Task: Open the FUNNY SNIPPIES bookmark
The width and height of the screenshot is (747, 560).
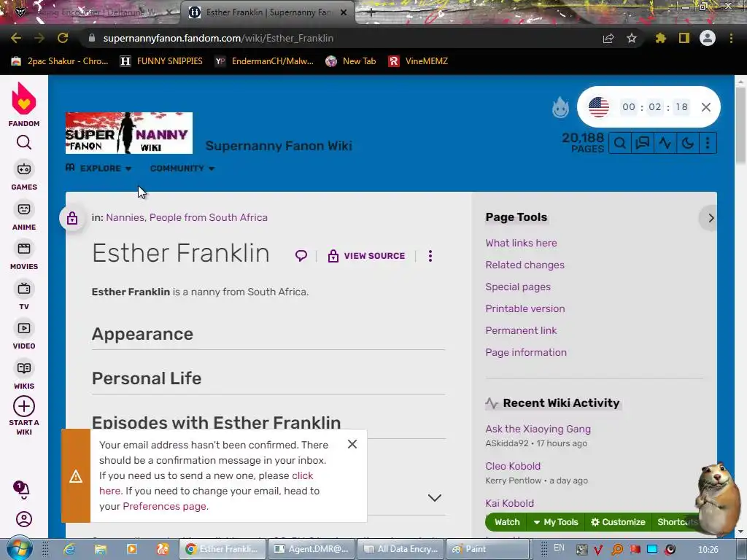Action: click(x=161, y=61)
